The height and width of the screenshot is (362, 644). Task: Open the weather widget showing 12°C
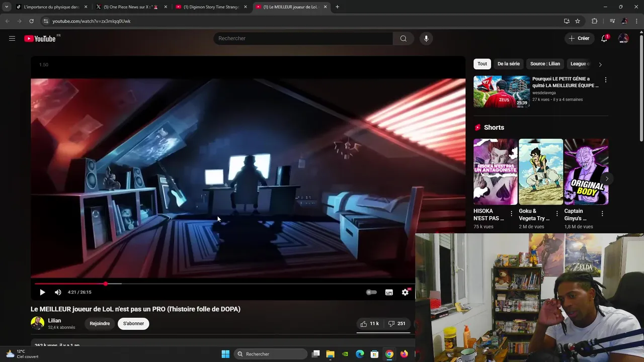click(22, 354)
